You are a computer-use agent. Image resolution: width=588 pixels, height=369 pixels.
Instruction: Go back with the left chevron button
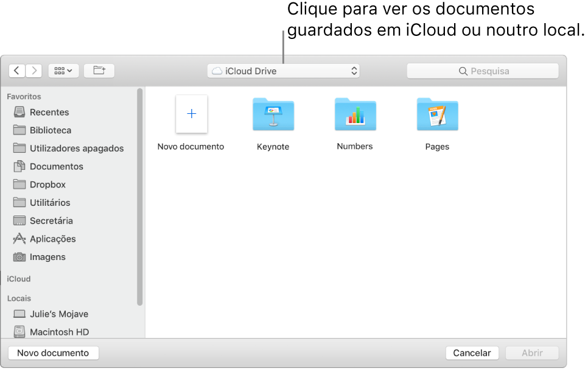coord(17,71)
